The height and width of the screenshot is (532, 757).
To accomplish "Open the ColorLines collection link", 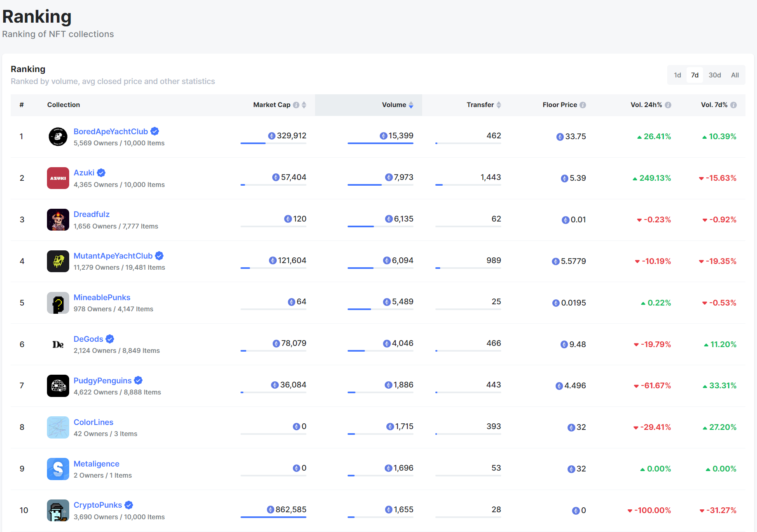I will point(93,422).
